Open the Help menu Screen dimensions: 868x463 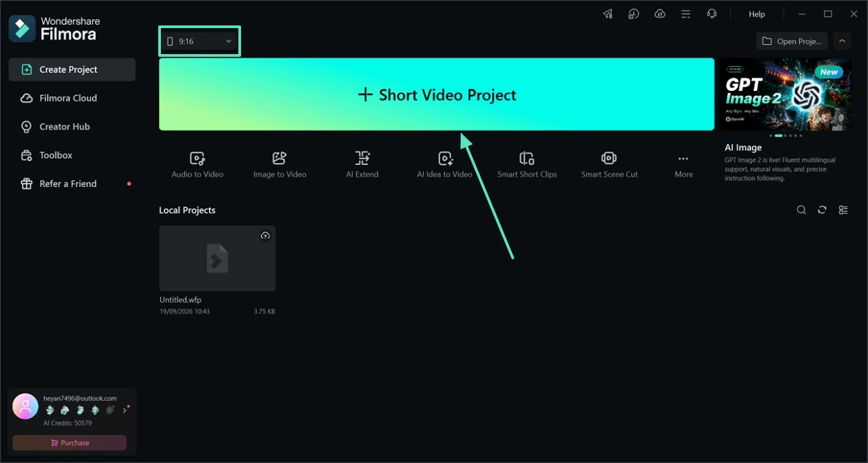756,14
